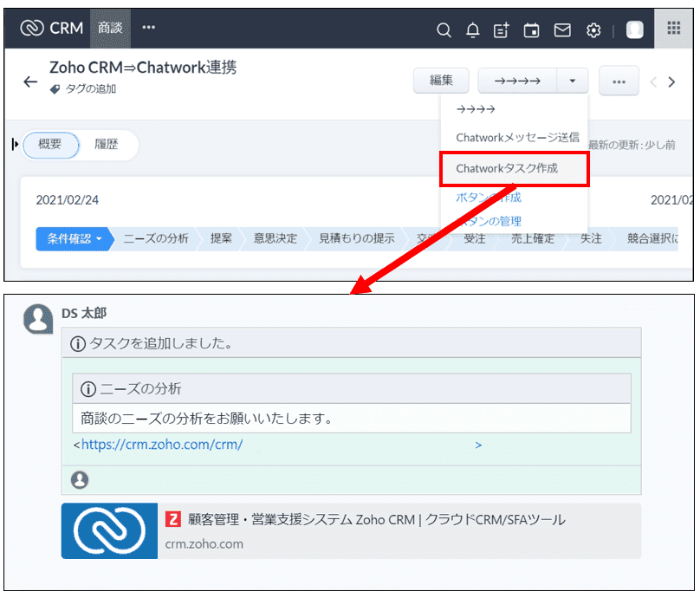Open the 条件確認 stage dropdown

(x=75, y=238)
